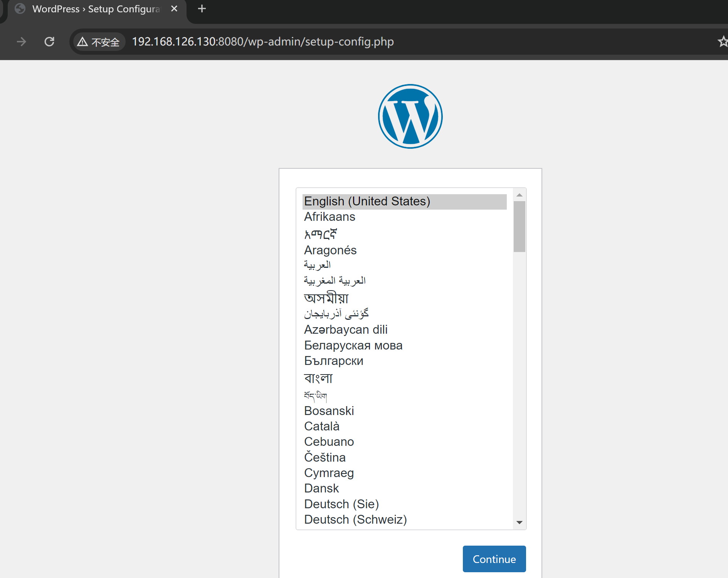The image size is (728, 578).
Task: Choose Afrikaans from the language list
Action: [x=330, y=217]
